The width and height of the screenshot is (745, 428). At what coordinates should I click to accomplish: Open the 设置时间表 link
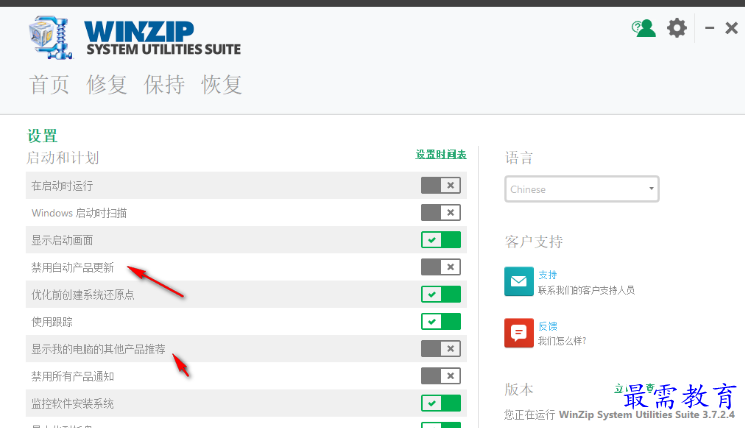[441, 154]
